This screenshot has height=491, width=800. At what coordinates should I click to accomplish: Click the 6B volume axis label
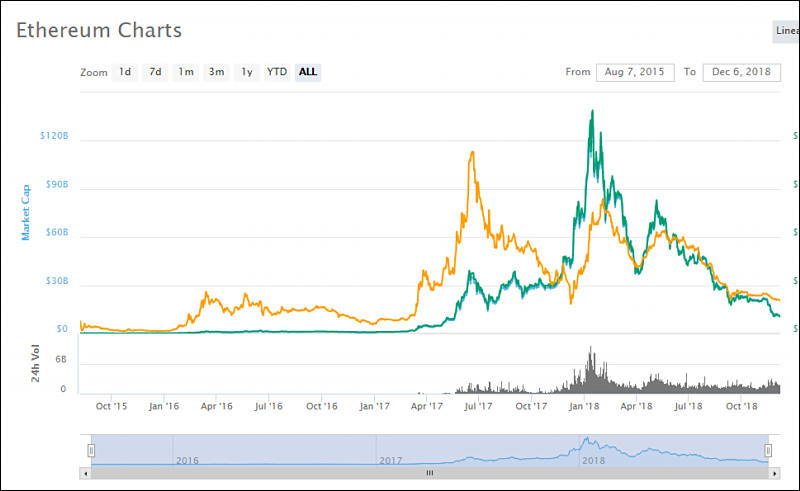[x=61, y=359]
